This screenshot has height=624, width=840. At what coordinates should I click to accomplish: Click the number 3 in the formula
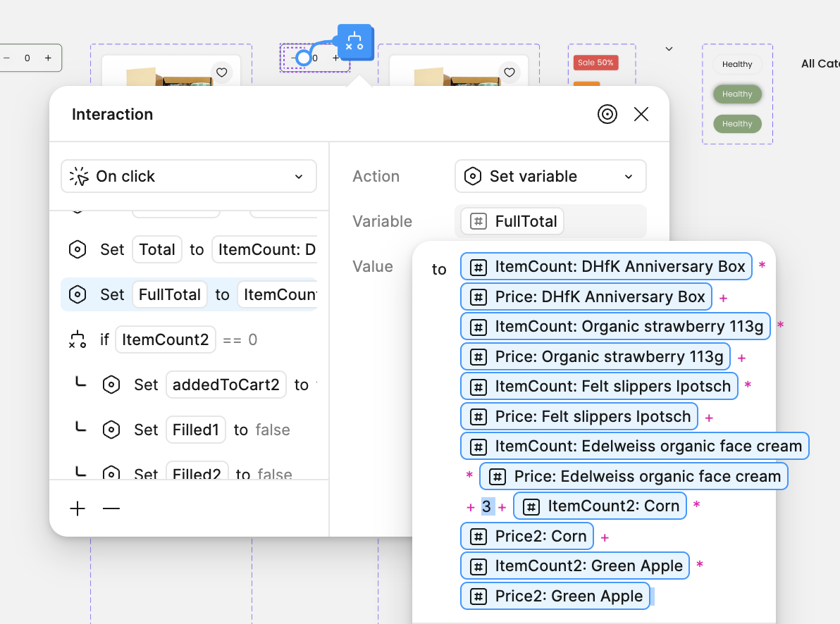click(x=486, y=506)
